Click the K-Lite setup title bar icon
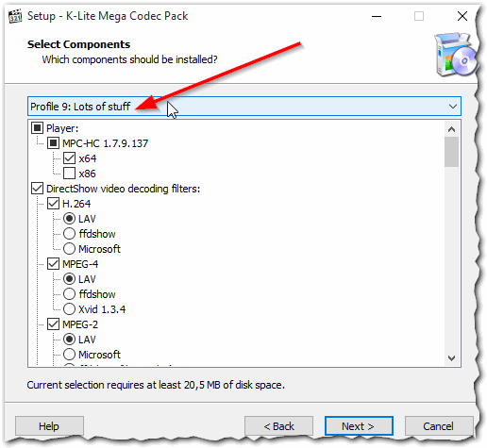 click(15, 16)
